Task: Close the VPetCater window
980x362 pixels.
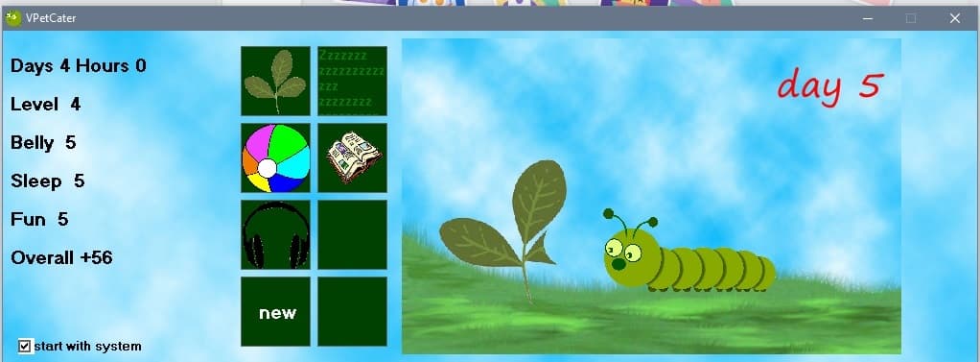Action: pos(954,19)
